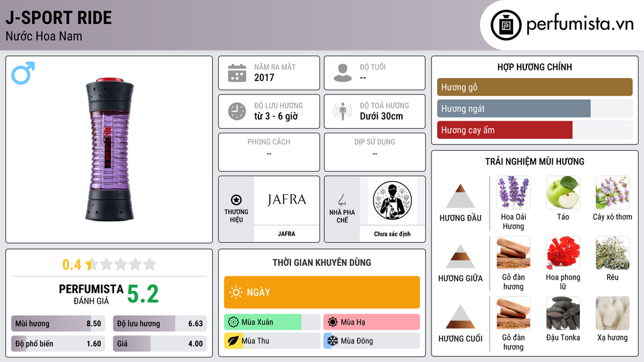Click the clock icon beside Độ Lưu Hương

coord(237,111)
